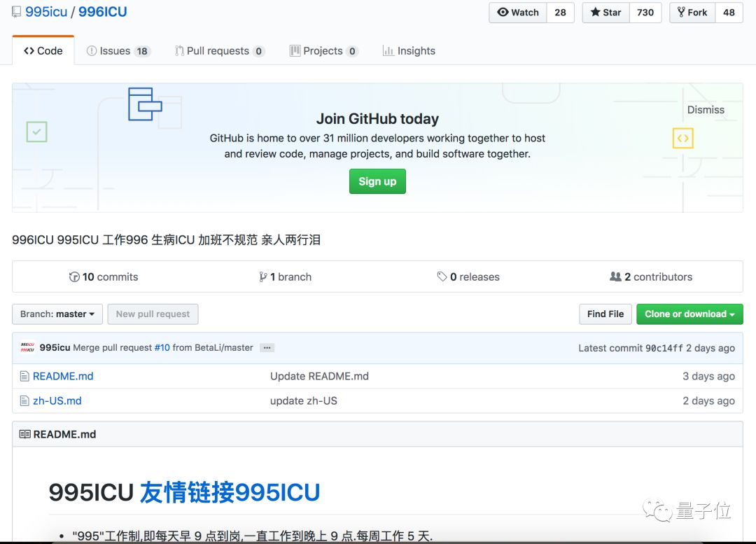Image resolution: width=756 pixels, height=544 pixels.
Task: Go to the Insights tab
Action: tap(409, 50)
